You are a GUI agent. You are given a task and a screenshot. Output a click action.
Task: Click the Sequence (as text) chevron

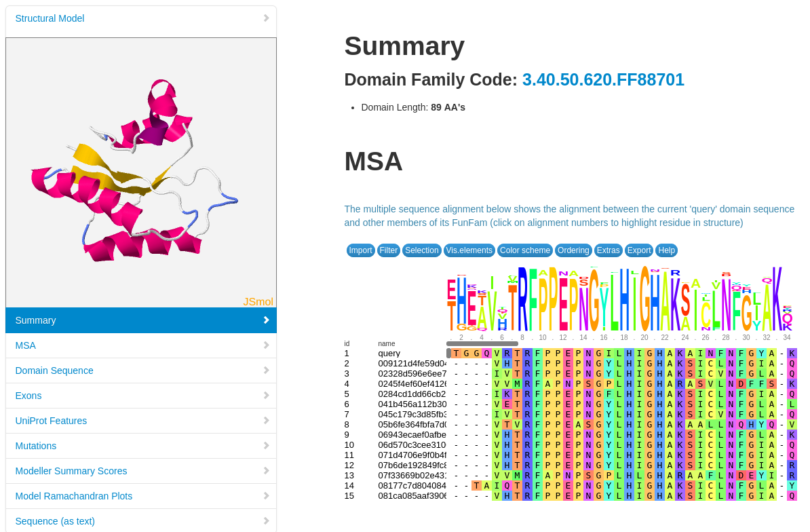coord(266,521)
